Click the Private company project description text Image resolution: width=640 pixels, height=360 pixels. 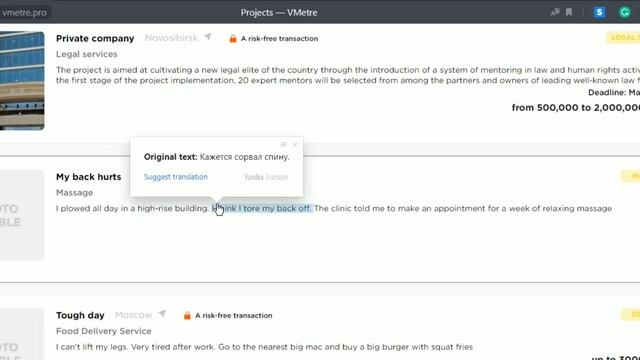click(x=348, y=75)
